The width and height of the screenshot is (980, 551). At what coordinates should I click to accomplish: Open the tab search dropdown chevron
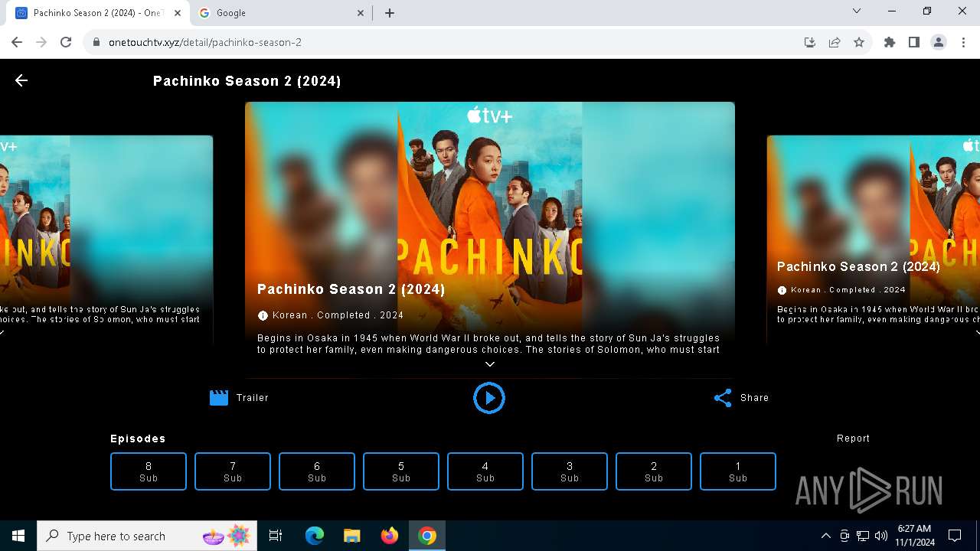857,11
